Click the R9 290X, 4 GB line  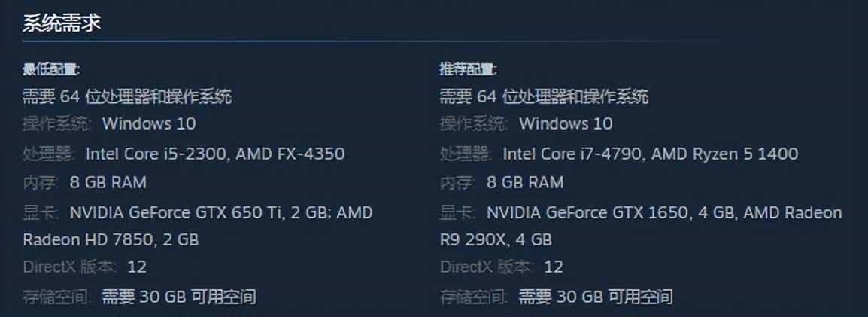point(496,240)
